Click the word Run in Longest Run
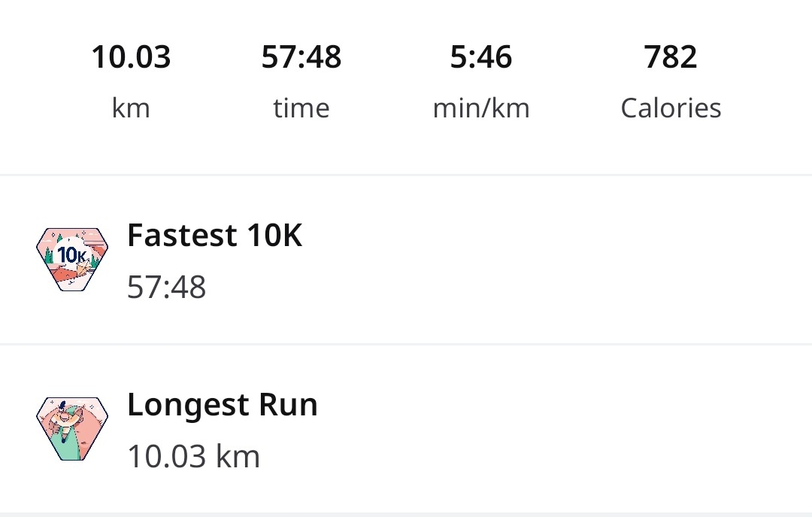Viewport: 812px width, 520px height. click(288, 405)
